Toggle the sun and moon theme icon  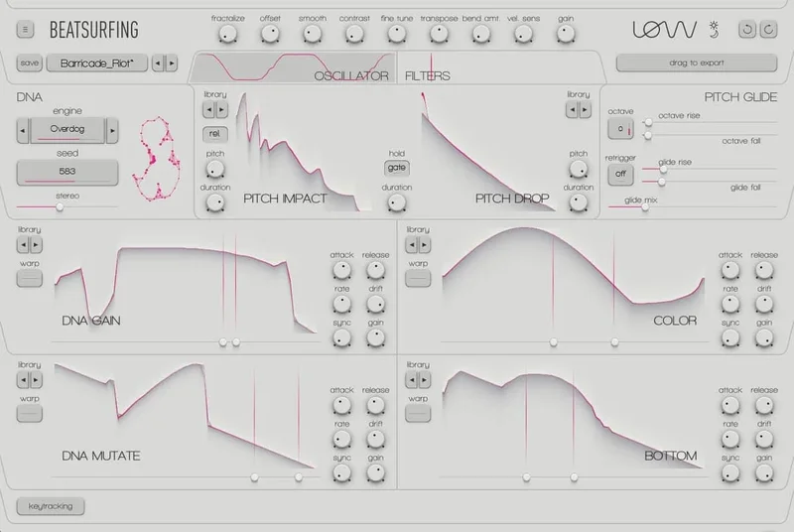(714, 30)
